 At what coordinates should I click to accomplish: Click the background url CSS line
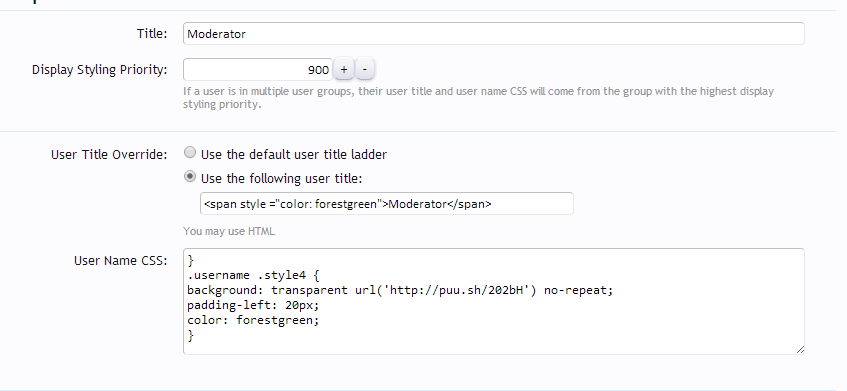(x=400, y=290)
